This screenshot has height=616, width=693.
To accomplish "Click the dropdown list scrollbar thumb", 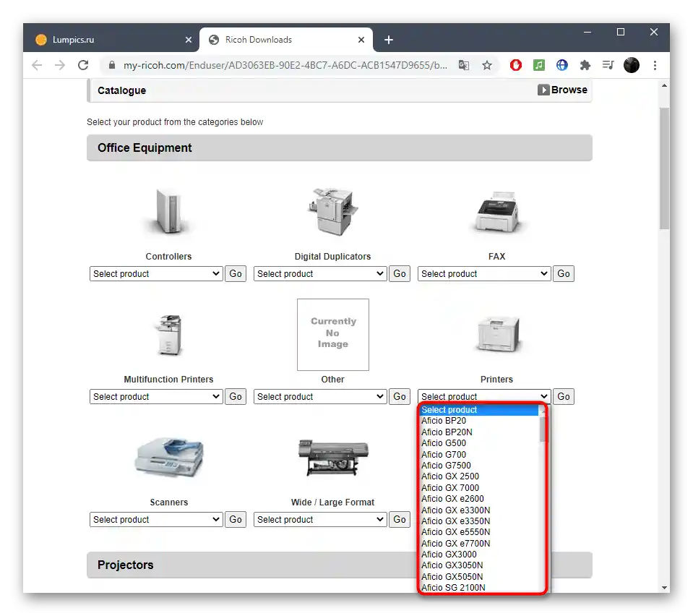I will tap(542, 428).
